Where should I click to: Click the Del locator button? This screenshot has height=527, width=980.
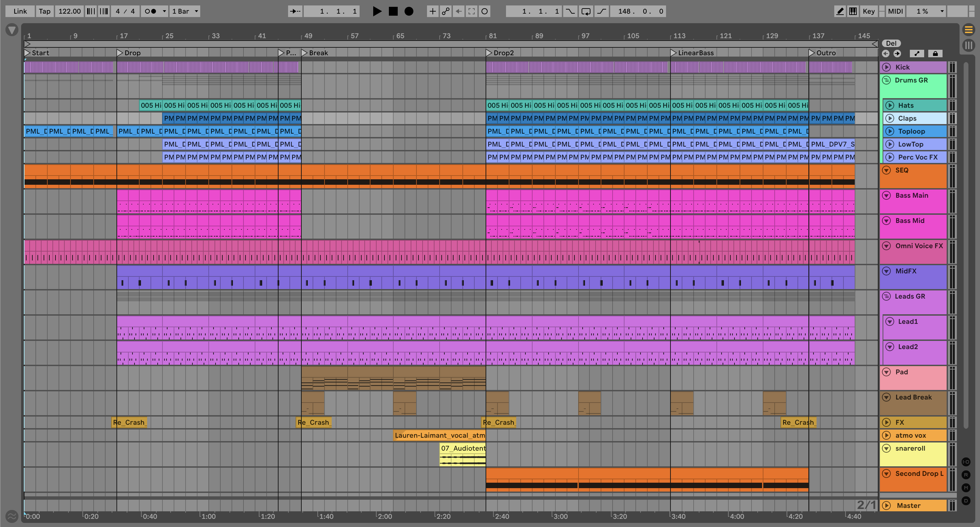[891, 43]
